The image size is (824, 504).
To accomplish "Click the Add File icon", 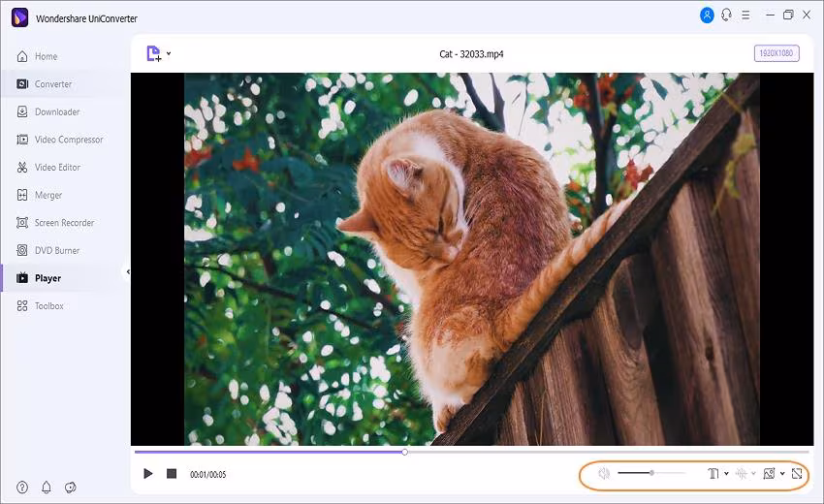I will click(x=154, y=53).
